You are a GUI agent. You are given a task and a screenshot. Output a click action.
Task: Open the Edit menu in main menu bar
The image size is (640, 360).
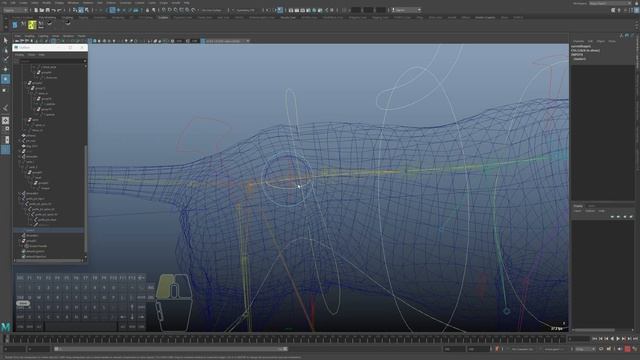click(x=13, y=3)
